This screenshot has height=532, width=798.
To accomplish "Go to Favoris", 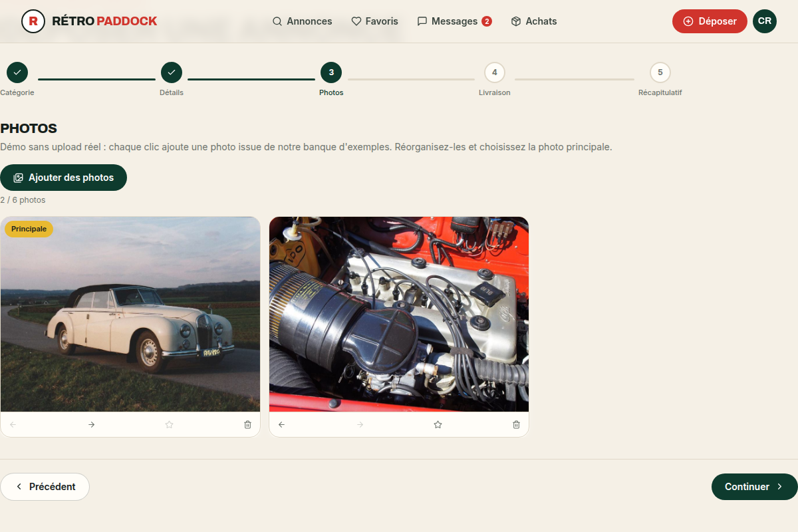I will click(374, 21).
